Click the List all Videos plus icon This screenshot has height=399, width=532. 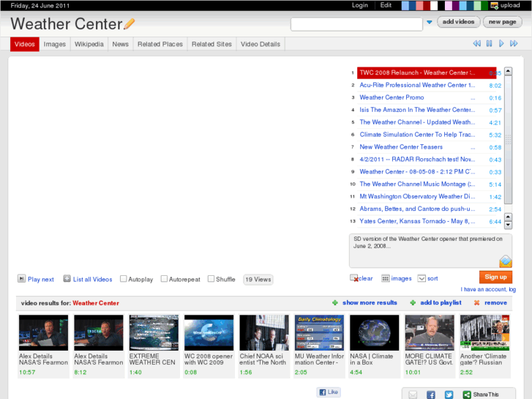[x=67, y=279]
